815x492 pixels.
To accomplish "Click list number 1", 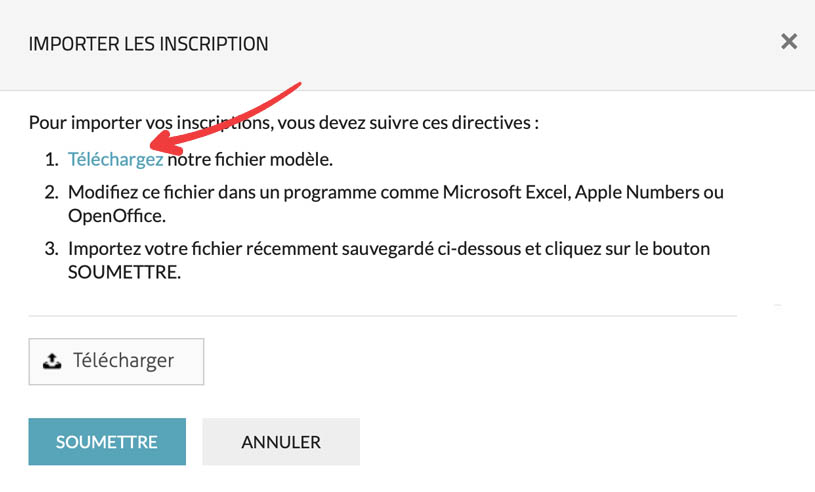I will 51,159.
